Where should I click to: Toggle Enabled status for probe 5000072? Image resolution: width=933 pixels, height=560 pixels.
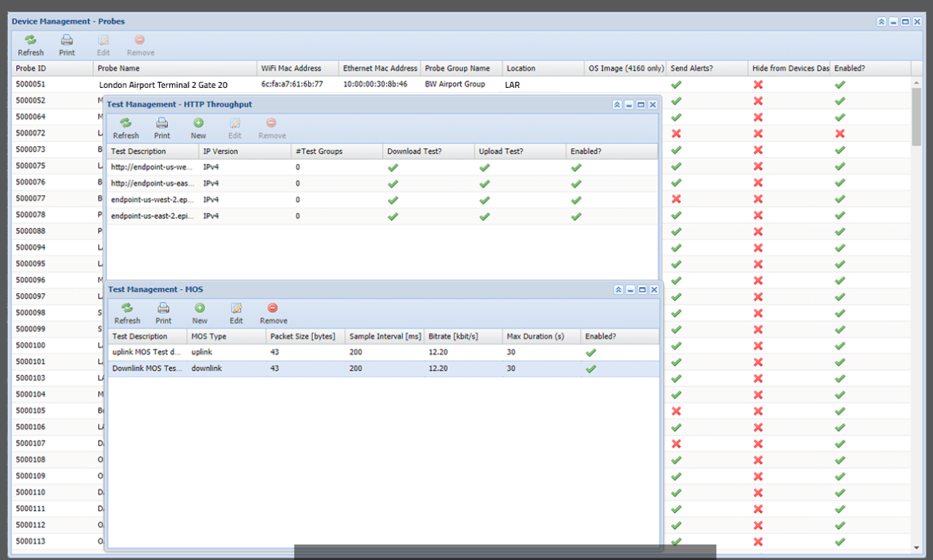[839, 134]
